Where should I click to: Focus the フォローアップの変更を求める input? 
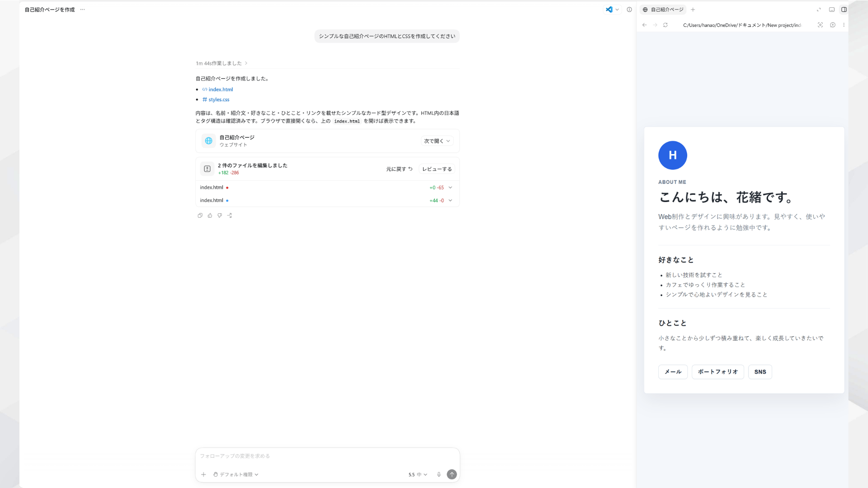click(327, 456)
